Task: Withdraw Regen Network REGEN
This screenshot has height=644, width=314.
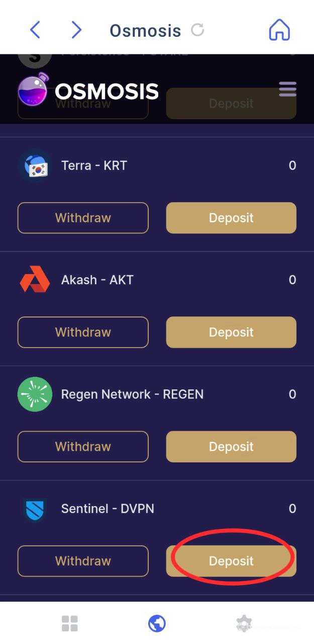Action: tap(83, 446)
